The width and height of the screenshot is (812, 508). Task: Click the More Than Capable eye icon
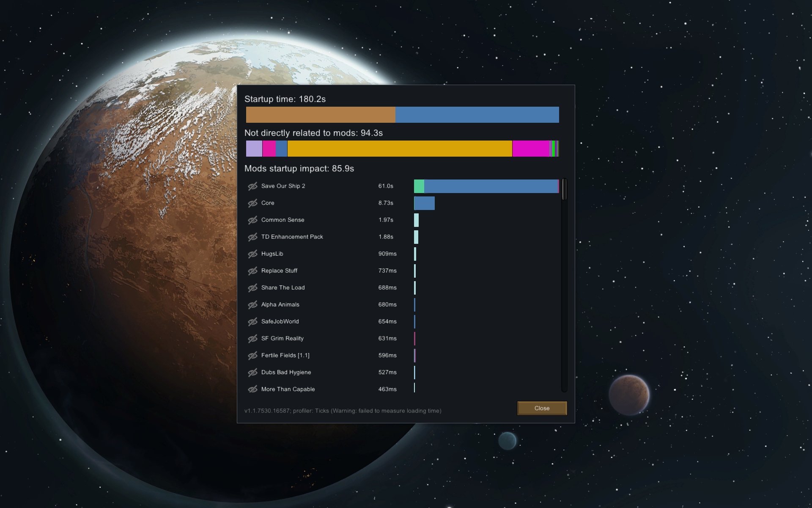point(253,389)
